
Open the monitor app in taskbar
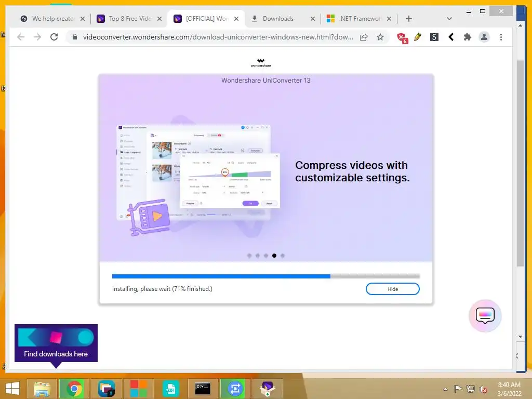click(x=106, y=389)
